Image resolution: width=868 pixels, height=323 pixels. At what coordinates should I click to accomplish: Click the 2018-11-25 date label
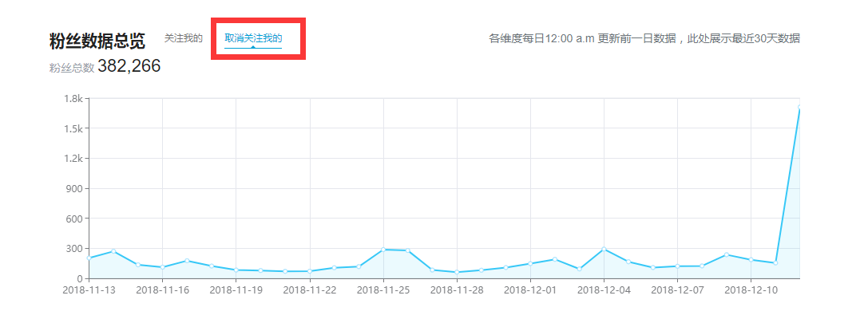pos(383,290)
